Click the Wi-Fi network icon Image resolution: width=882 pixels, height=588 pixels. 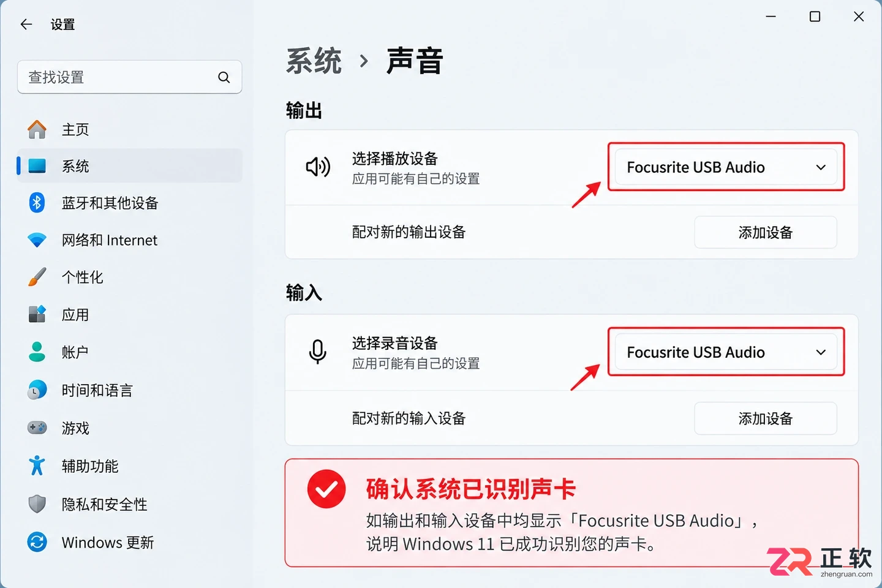coord(37,240)
